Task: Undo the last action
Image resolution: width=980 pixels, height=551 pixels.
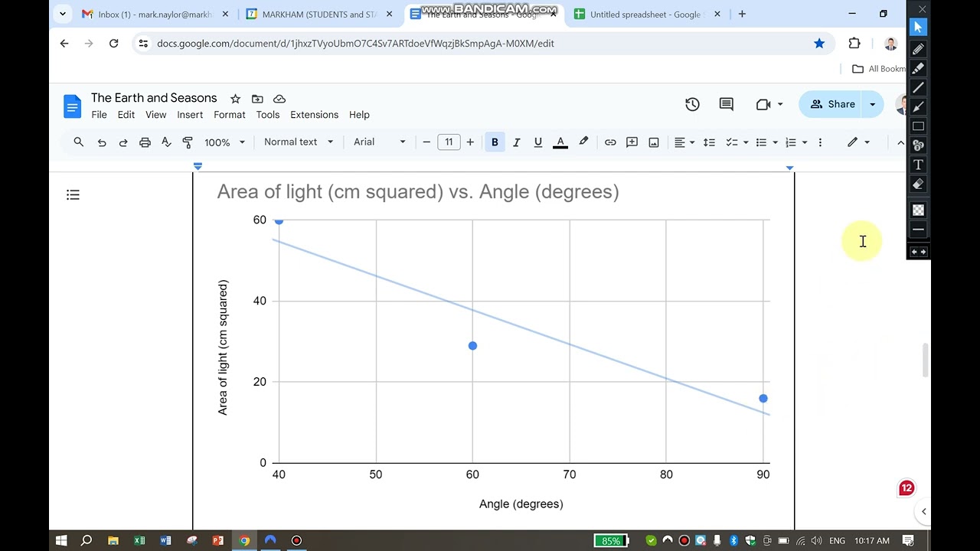Action: 101,142
